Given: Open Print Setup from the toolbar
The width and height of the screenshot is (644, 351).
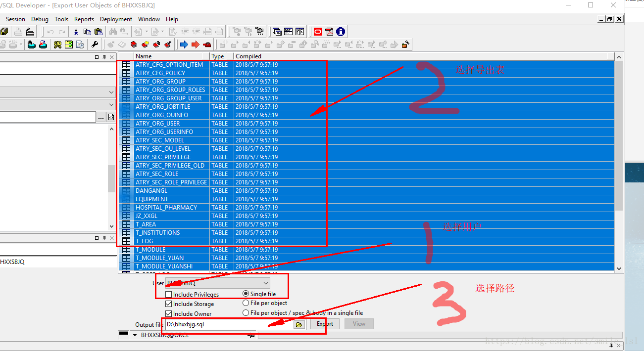Looking at the screenshot, I should coord(30,32).
